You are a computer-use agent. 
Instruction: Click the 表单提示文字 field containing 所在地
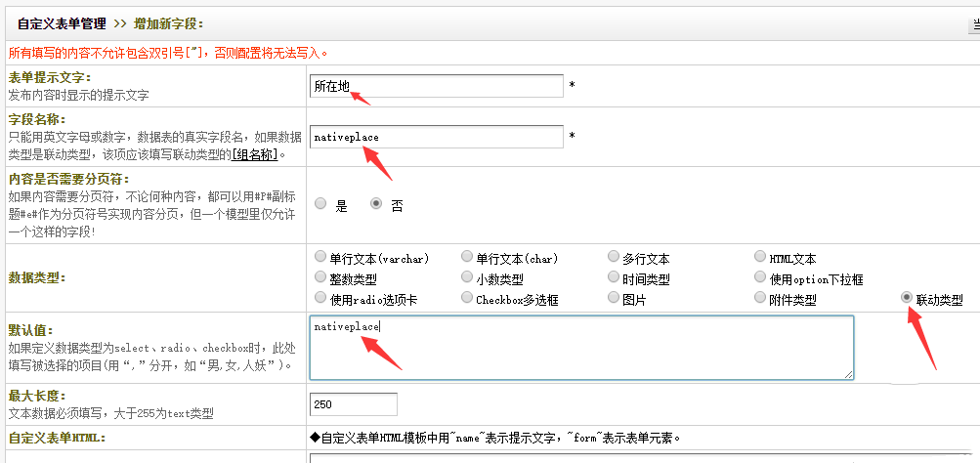436,86
